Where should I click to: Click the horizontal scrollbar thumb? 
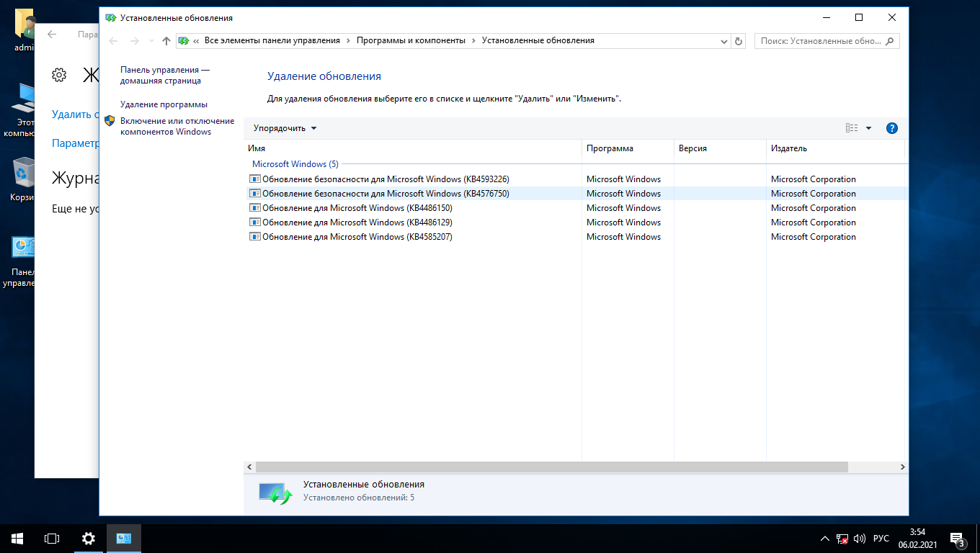pos(552,467)
